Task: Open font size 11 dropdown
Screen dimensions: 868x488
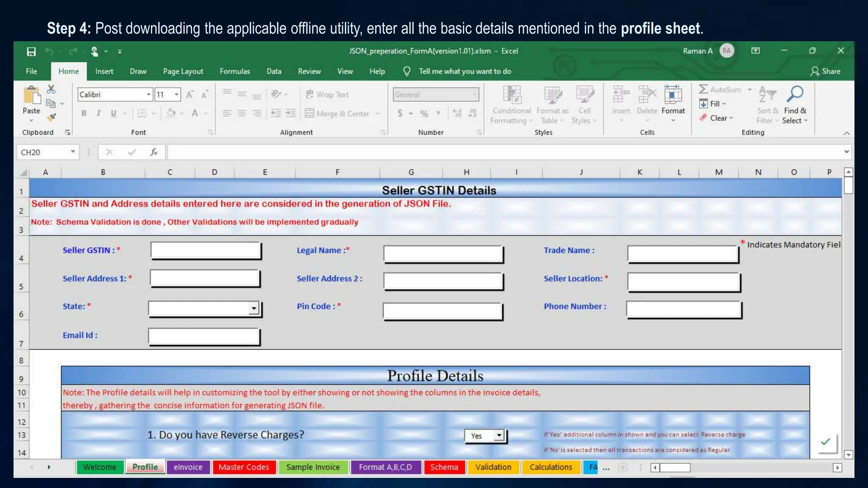Action: pos(176,94)
